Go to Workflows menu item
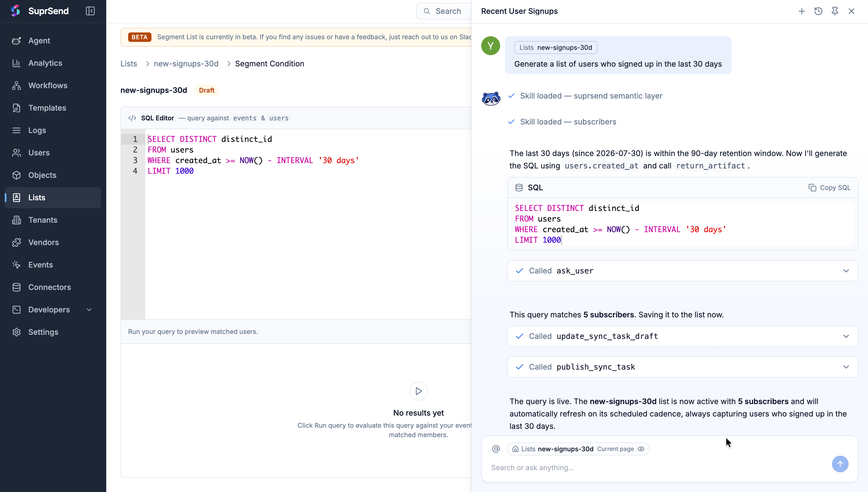This screenshot has width=868, height=492. pyautogui.click(x=53, y=86)
